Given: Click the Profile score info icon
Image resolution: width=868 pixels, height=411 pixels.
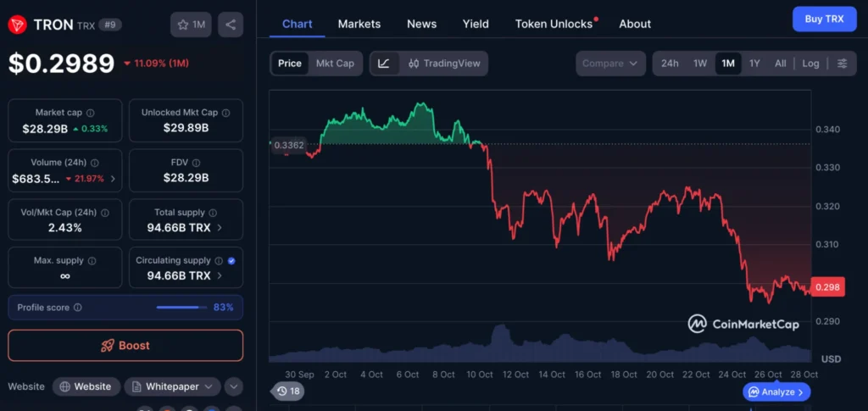Looking at the screenshot, I should 78,308.
